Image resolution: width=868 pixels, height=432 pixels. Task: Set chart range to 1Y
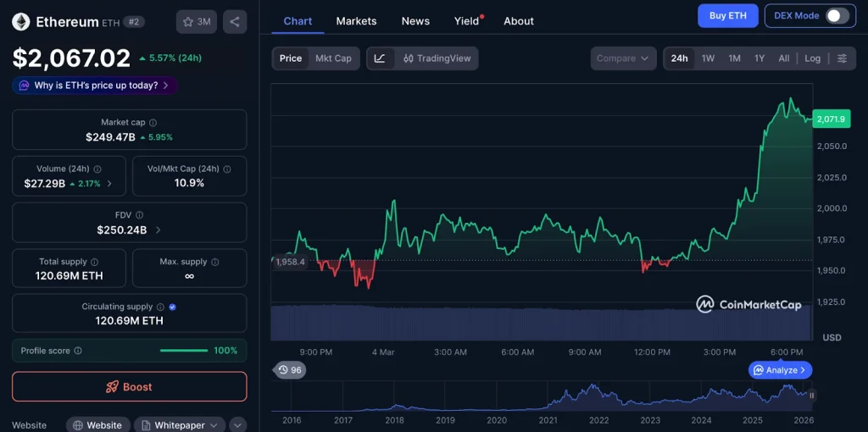click(x=759, y=58)
